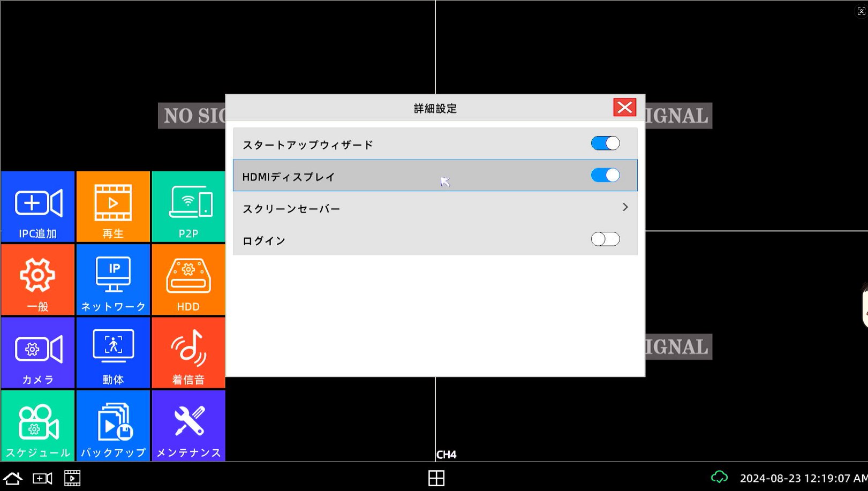
Task: Disable the スタートアップウィザード toggle
Action: (x=605, y=143)
